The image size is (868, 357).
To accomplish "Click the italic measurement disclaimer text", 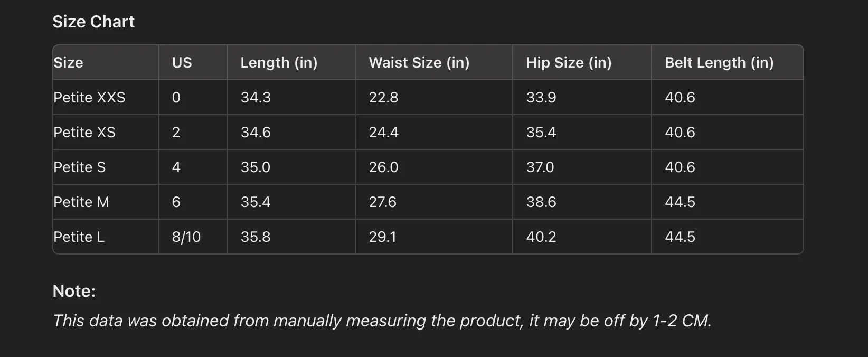I will pos(382,321).
